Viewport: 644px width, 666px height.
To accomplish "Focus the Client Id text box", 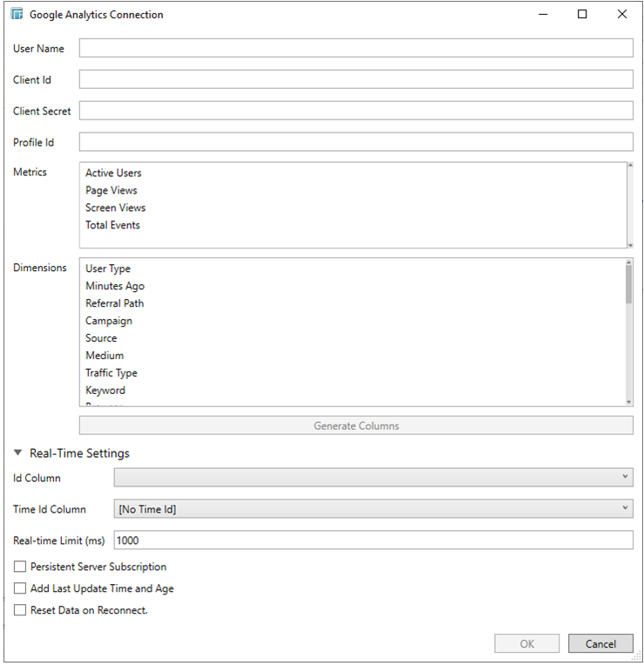I will (x=356, y=79).
